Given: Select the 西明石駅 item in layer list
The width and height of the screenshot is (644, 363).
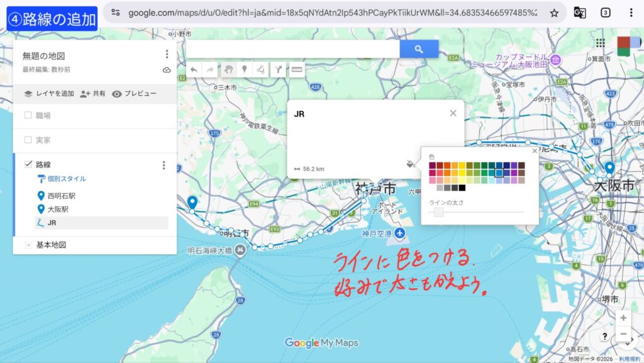Looking at the screenshot, I should click(x=61, y=196).
